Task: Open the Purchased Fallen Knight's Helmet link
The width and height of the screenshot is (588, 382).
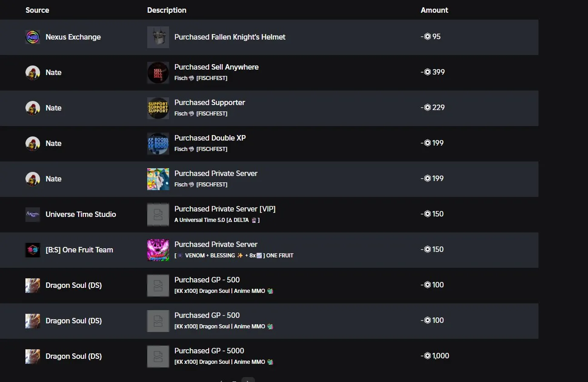Action: click(230, 37)
